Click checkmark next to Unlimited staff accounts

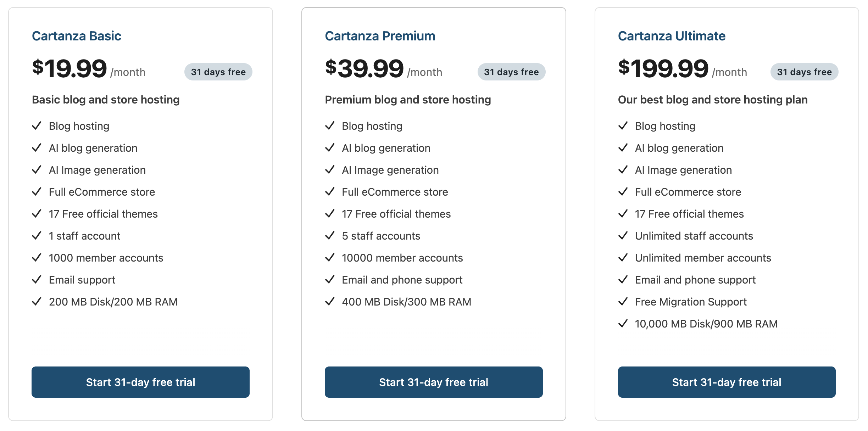[x=623, y=236]
